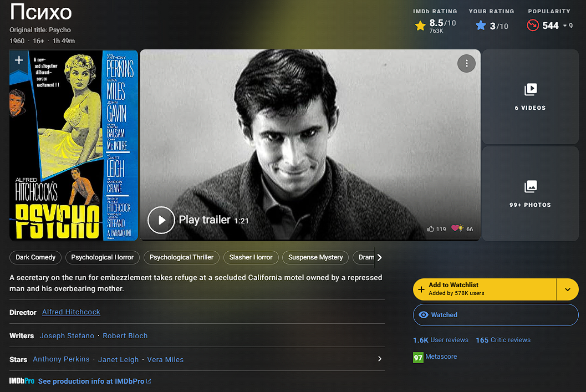The height and width of the screenshot is (392, 586).
Task: Click the Writers label
Action: click(x=22, y=335)
